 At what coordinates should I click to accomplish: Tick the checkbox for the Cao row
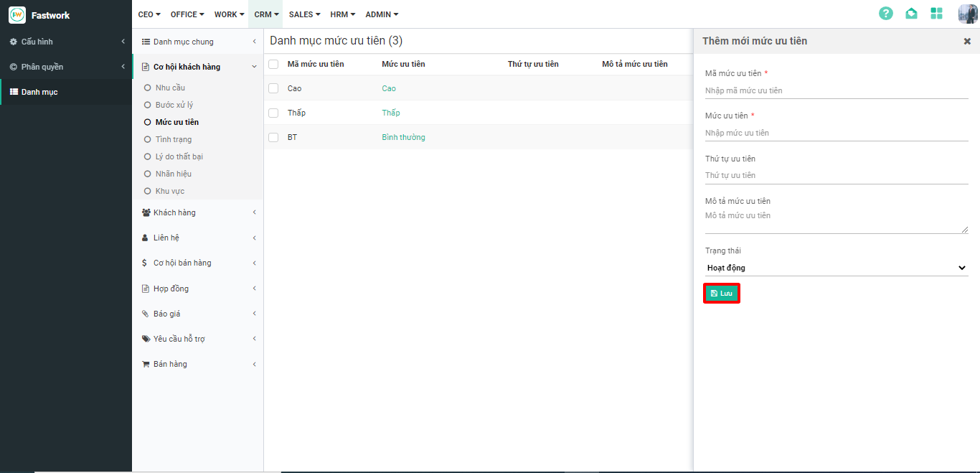(273, 88)
